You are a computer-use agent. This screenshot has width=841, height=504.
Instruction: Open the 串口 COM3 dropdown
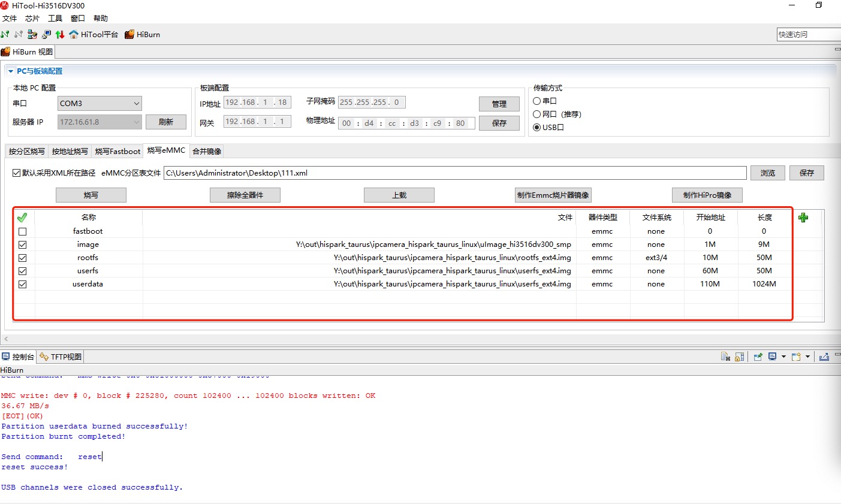pyautogui.click(x=100, y=103)
